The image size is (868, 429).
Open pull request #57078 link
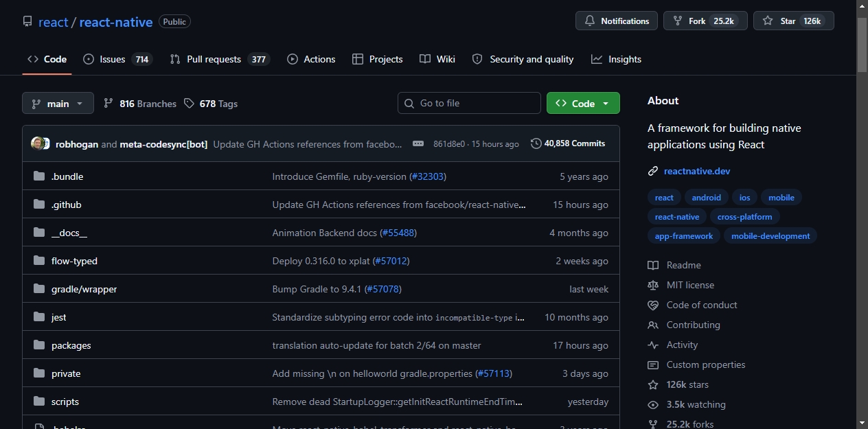pos(382,289)
